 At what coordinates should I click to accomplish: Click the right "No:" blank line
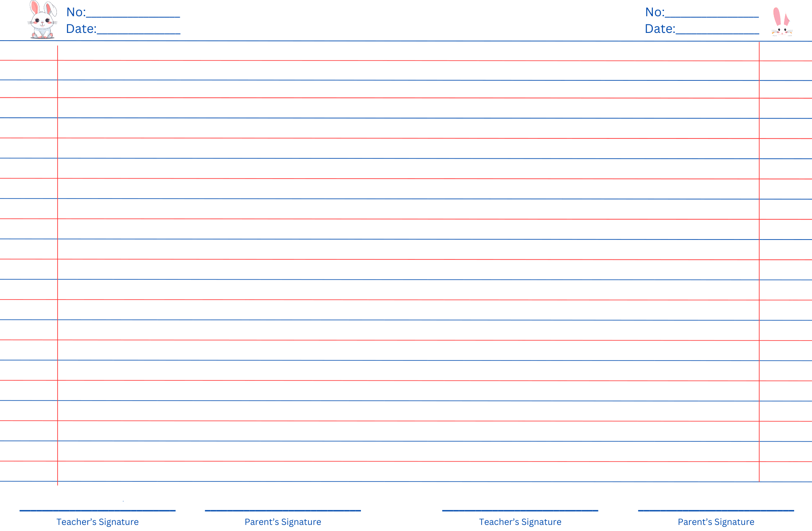point(712,17)
